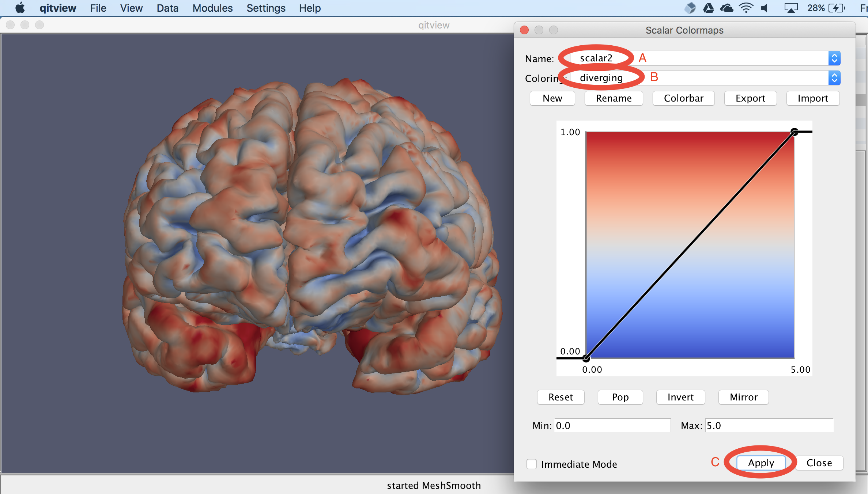Click the top-right colormap curve control point
Image resolution: width=868 pixels, height=494 pixels.
pos(794,132)
